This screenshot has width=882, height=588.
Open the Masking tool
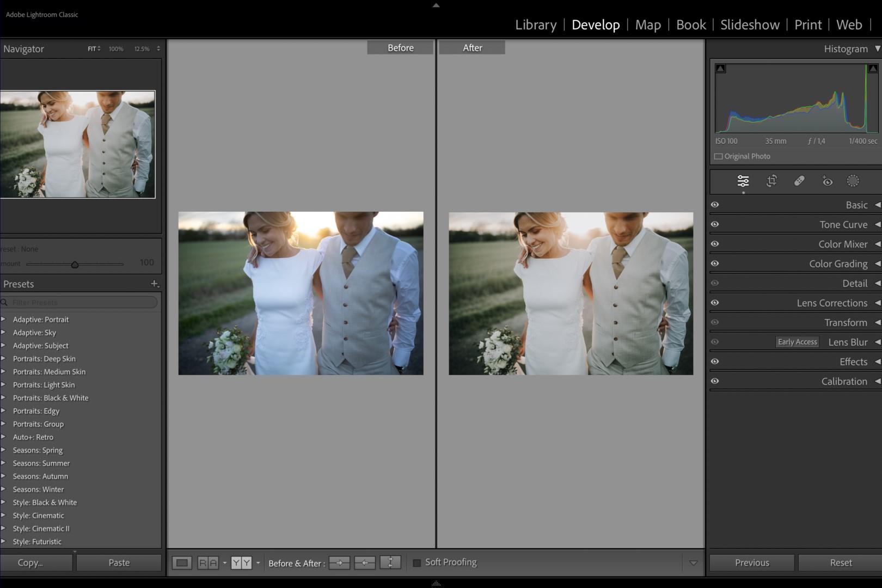pyautogui.click(x=853, y=181)
